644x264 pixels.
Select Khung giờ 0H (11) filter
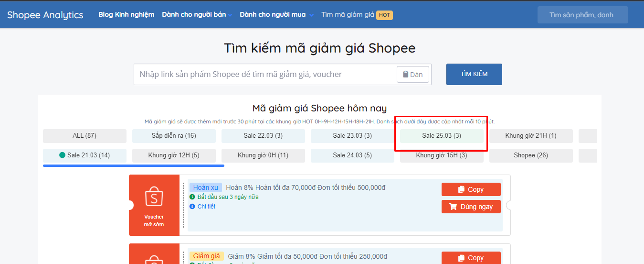tap(263, 155)
